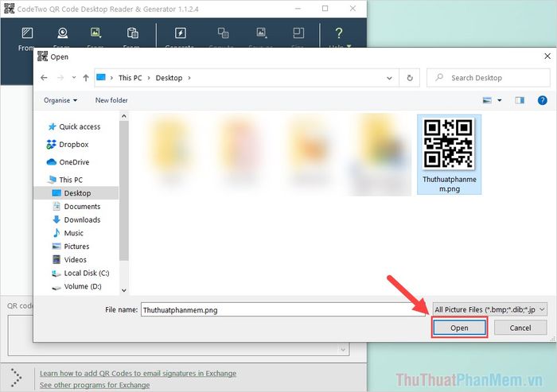The height and width of the screenshot is (392, 557).
Task: Click the Search Desktop field
Action: 488,78
